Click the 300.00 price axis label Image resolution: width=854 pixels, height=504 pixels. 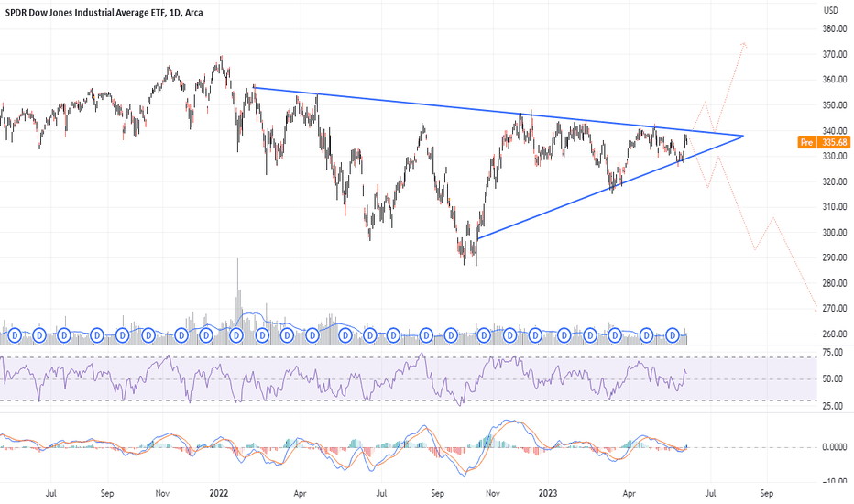point(835,232)
